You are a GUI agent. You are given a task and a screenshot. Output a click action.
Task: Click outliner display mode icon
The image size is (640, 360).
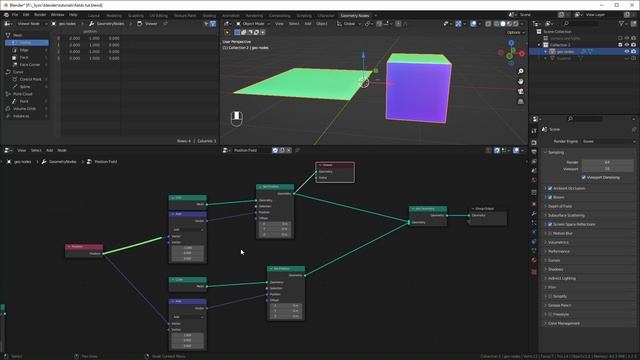tap(550, 24)
